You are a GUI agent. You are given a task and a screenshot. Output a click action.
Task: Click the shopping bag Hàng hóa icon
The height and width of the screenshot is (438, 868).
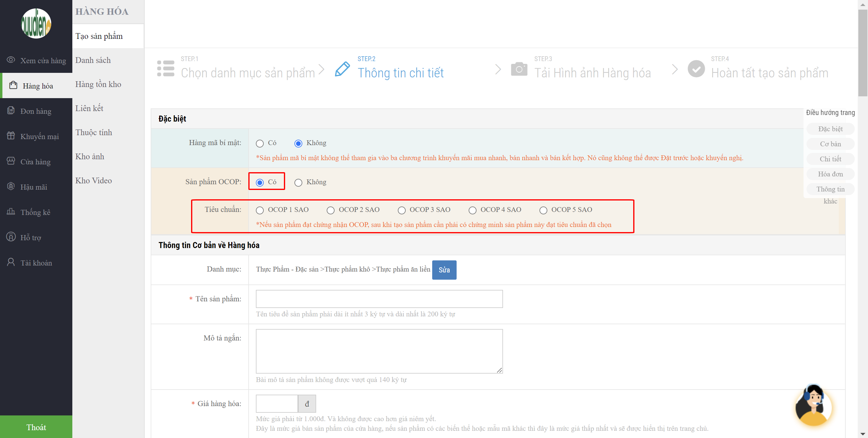(13, 85)
